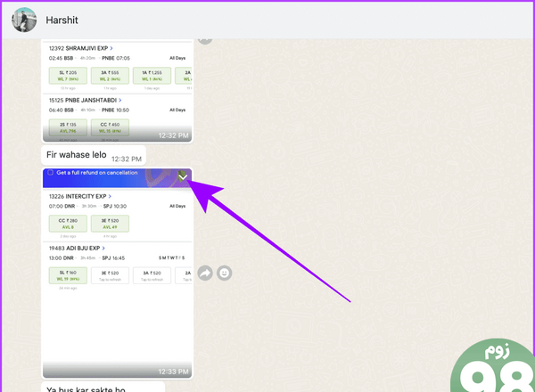Open the image showing 12392 SHRAMJIVI EXP

tap(118, 90)
